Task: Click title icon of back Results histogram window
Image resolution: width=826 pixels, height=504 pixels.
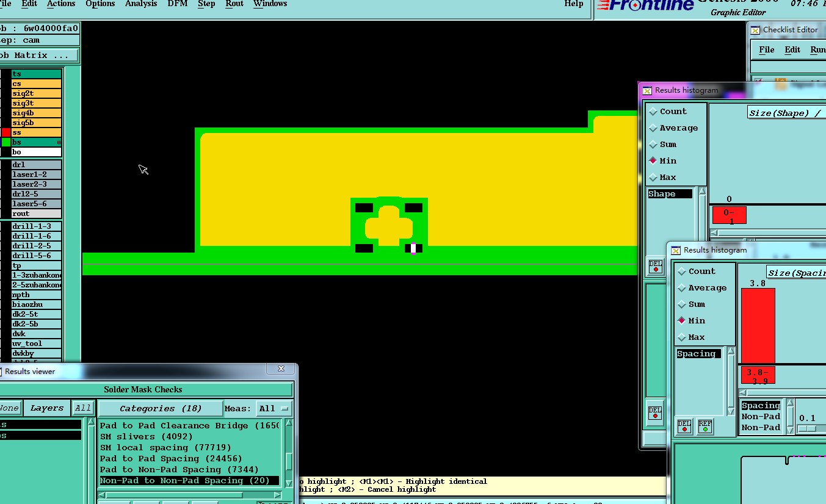Action: [x=647, y=90]
